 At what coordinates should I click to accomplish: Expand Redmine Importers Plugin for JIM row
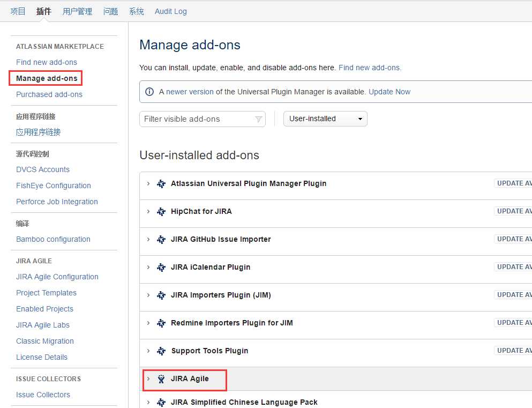click(x=148, y=323)
